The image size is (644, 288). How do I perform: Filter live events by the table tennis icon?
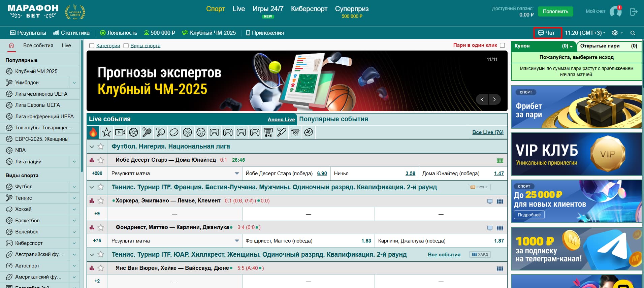tap(160, 132)
